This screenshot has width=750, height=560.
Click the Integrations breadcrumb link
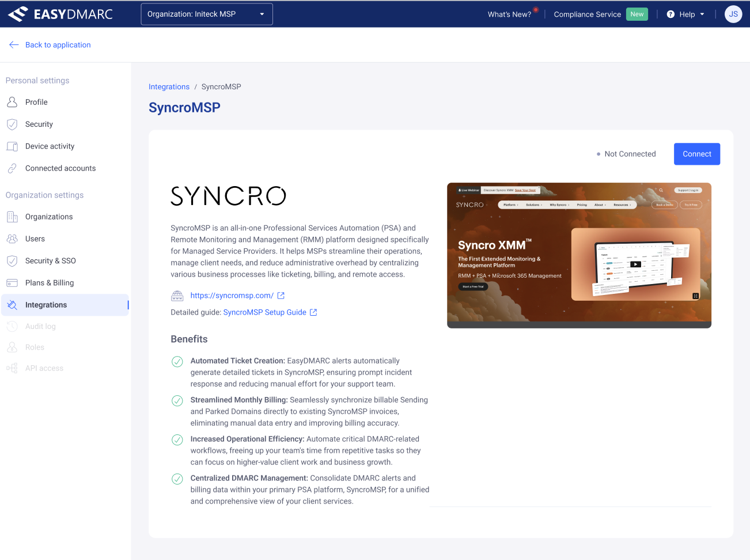click(169, 87)
